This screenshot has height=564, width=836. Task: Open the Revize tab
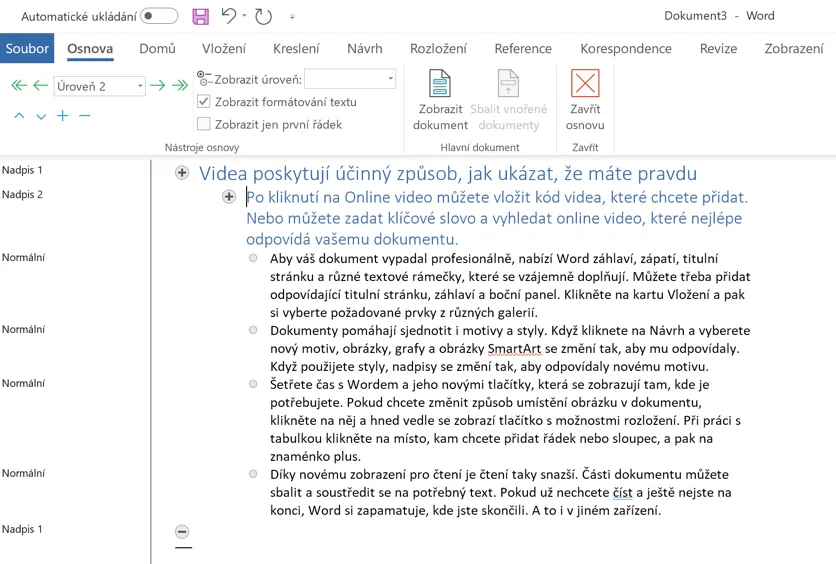click(718, 49)
